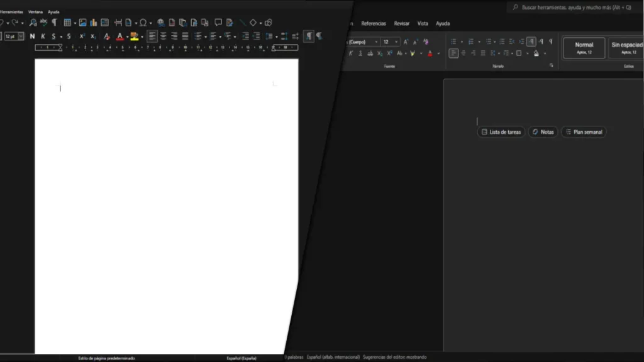Viewport: 644px width, 362px height.
Task: Toggle paragraph marks in Word's ribbon
Action: pos(533,41)
